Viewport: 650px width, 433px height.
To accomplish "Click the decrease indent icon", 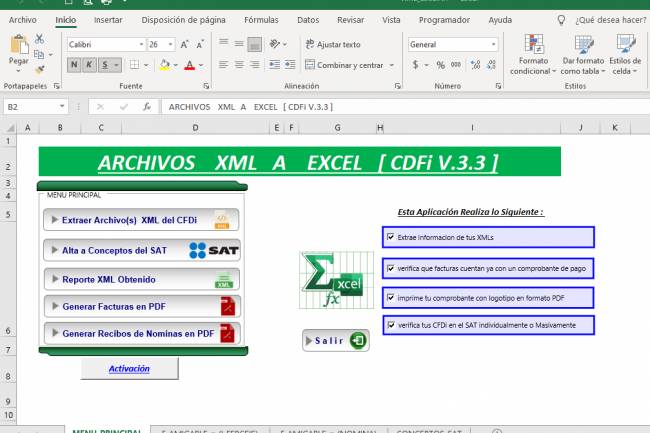I will tap(274, 65).
